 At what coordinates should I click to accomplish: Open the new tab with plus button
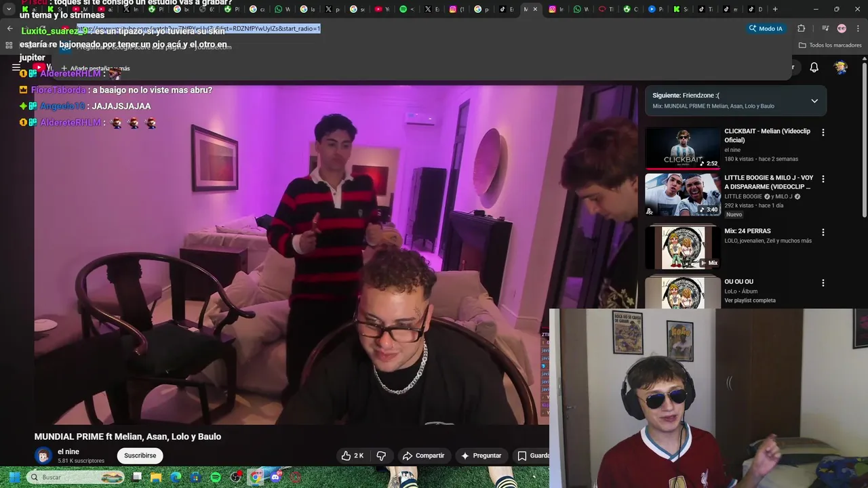775,9
